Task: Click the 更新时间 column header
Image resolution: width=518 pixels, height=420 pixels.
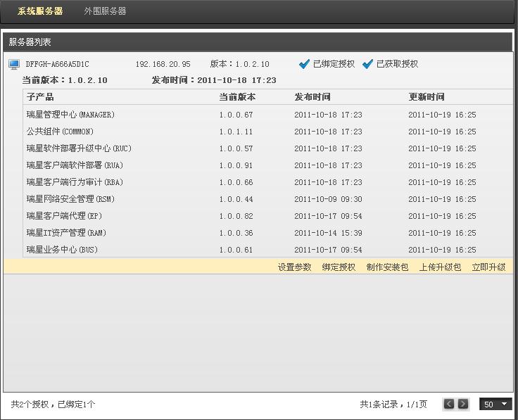Action: (427, 97)
